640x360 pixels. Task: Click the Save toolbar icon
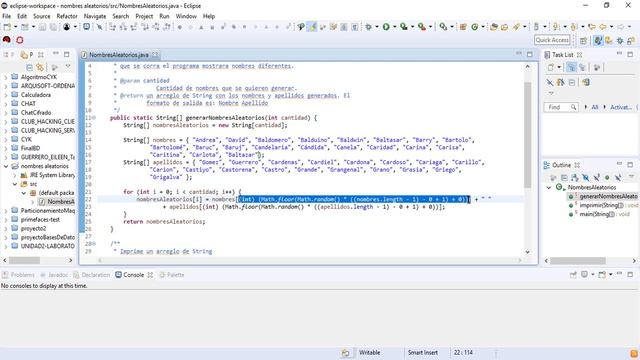click(x=42, y=27)
